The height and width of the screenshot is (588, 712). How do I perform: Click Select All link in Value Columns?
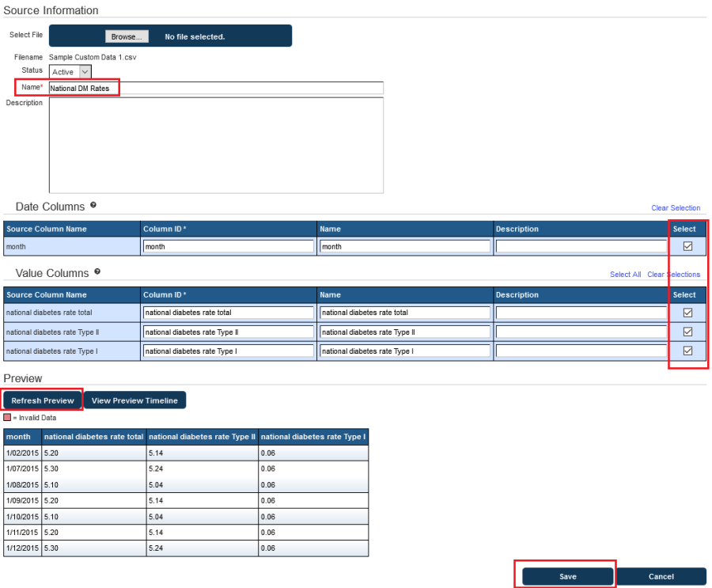[625, 275]
